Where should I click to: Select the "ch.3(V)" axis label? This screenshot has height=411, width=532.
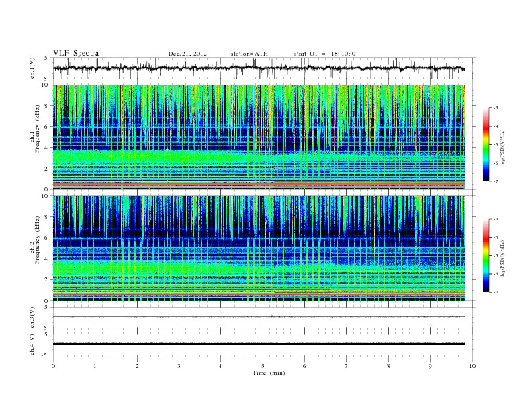pyautogui.click(x=32, y=318)
